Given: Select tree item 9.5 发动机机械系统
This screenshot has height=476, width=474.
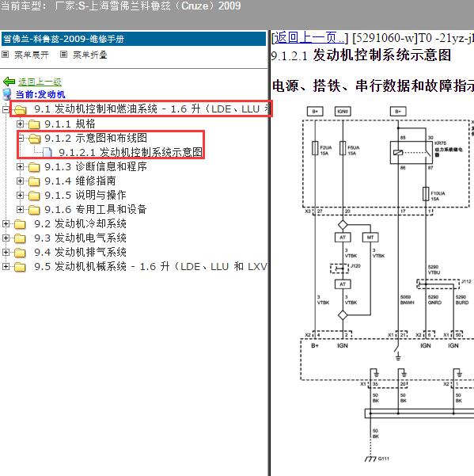Looking at the screenshot, I should 150,267.
